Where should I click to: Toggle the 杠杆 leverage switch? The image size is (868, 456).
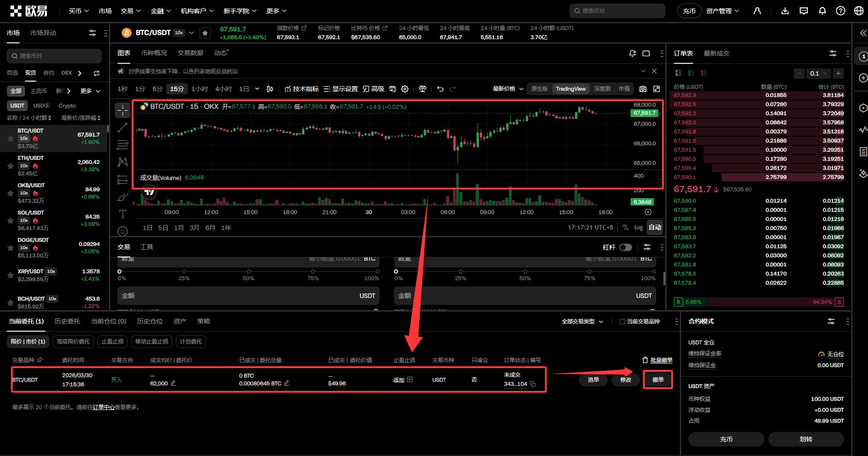tap(626, 247)
